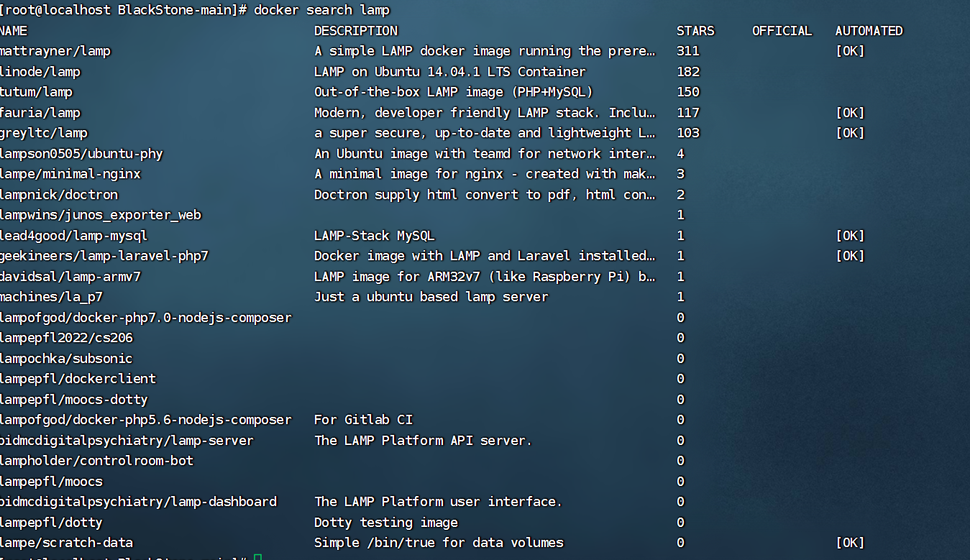The image size is (970, 560).
Task: Click 'Modern, developer friendly LAMP stack' description
Action: click(485, 113)
